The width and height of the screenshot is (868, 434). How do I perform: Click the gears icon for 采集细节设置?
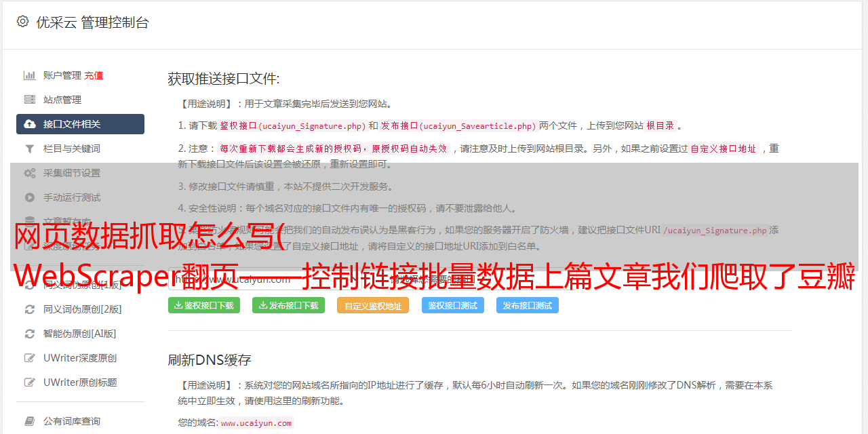coord(30,173)
